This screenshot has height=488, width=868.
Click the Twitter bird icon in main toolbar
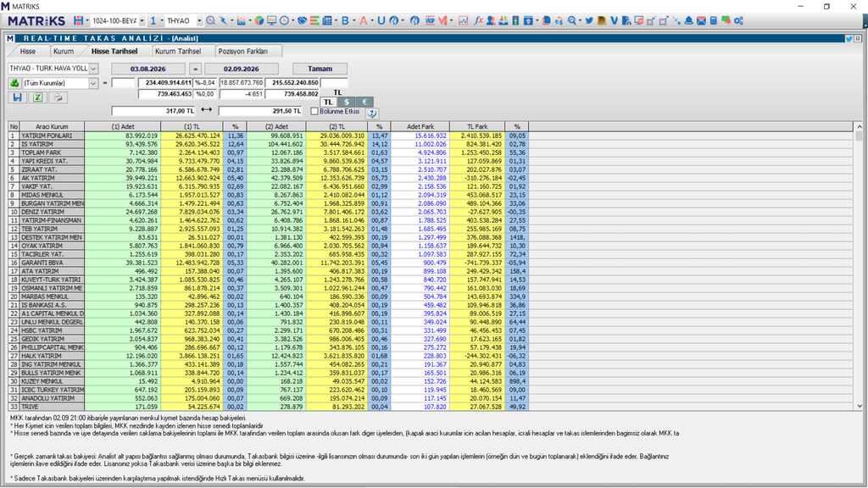point(589,20)
